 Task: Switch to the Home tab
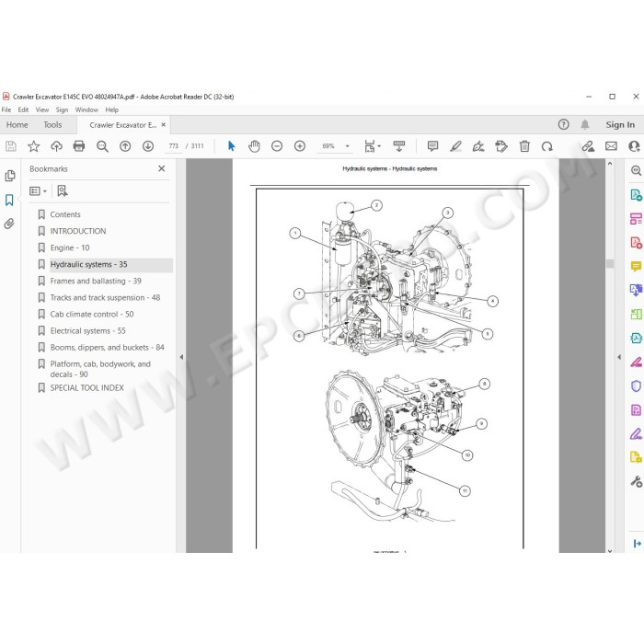pyautogui.click(x=17, y=125)
